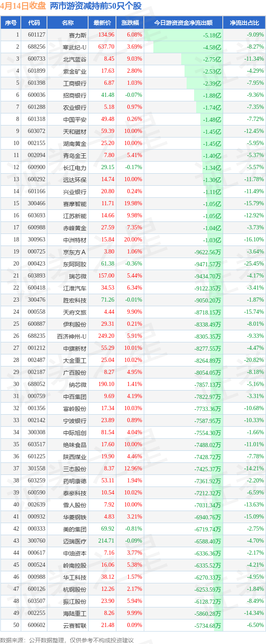Click the 代码 column header
Screen dimensions: 266x644
[x=34, y=23]
